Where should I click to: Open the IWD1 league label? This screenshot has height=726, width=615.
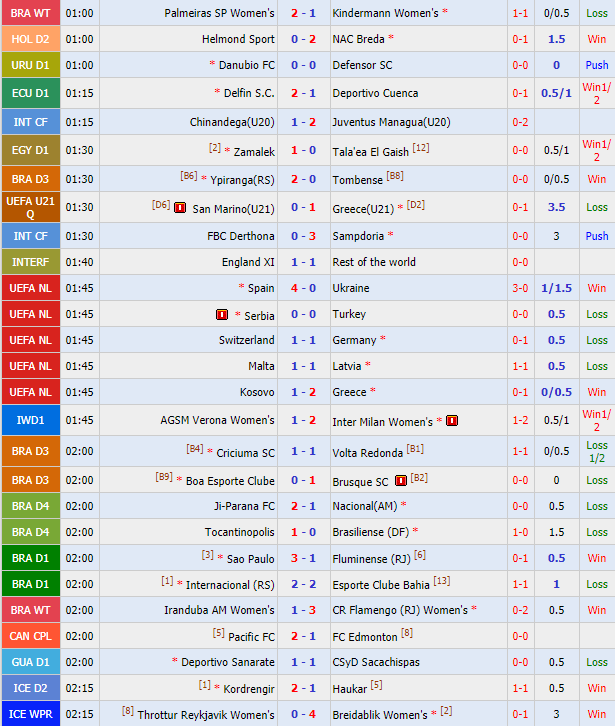[31, 420]
